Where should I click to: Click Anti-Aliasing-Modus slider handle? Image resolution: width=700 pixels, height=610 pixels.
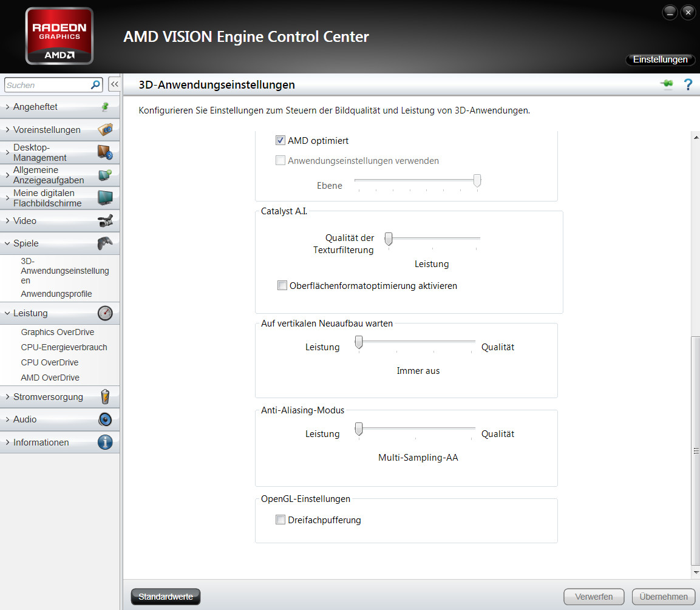358,429
